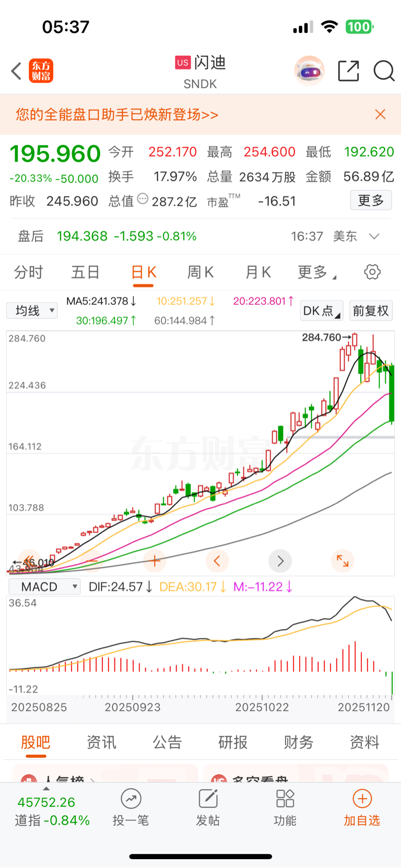This screenshot has width=401, height=868.
Task: Open the 研报 tab
Action: [233, 742]
